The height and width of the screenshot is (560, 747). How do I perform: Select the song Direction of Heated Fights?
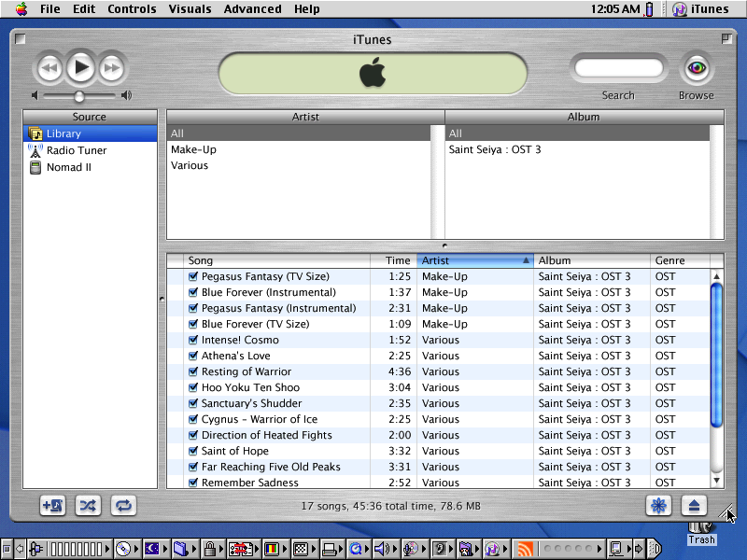click(438, 435)
